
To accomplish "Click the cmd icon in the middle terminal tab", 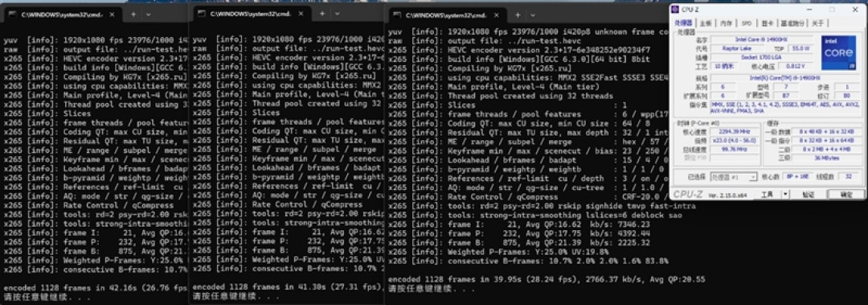I will click(x=201, y=14).
